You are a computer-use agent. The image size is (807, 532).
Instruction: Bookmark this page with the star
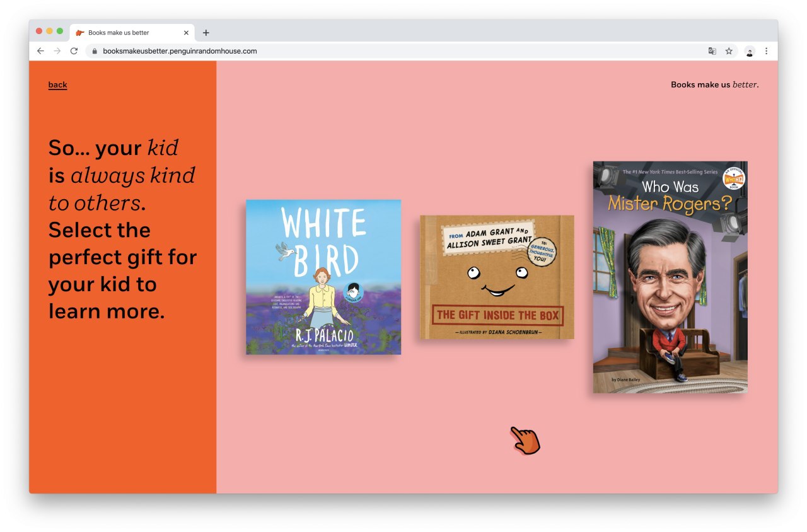729,51
